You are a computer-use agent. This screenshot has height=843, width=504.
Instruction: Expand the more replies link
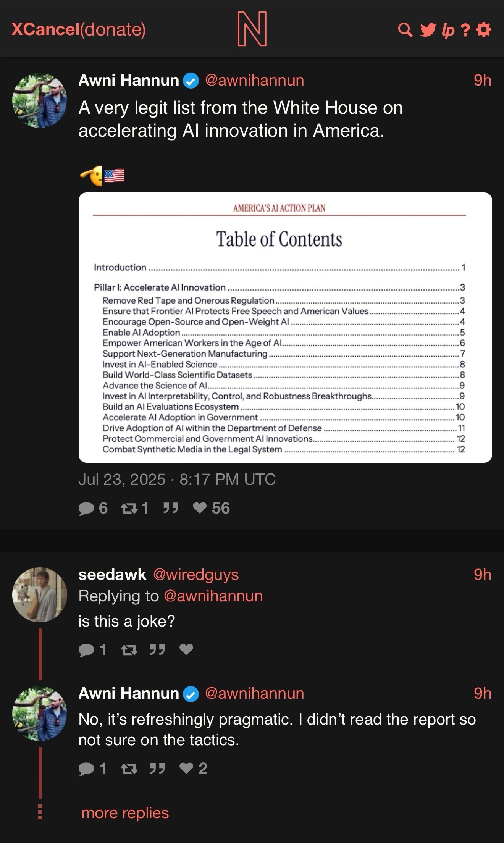[x=125, y=813]
